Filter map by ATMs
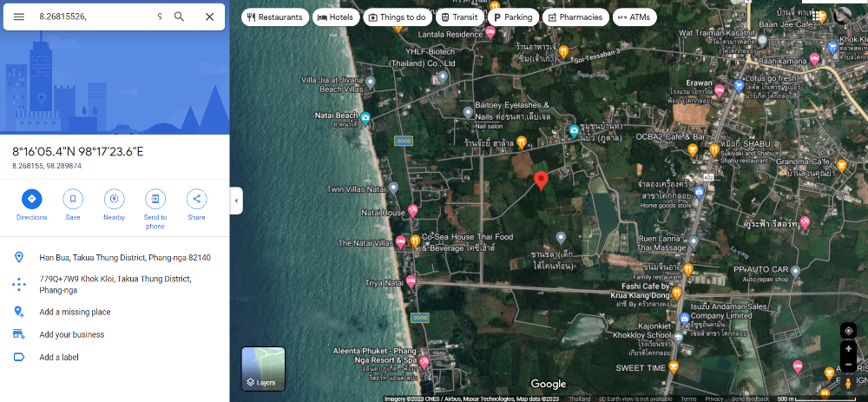Image resolution: width=868 pixels, height=402 pixels. (635, 17)
